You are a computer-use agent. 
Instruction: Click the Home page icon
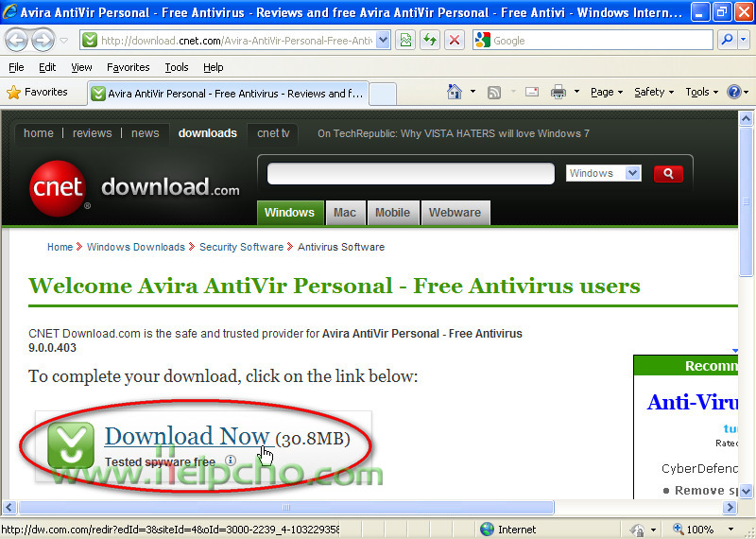click(455, 92)
